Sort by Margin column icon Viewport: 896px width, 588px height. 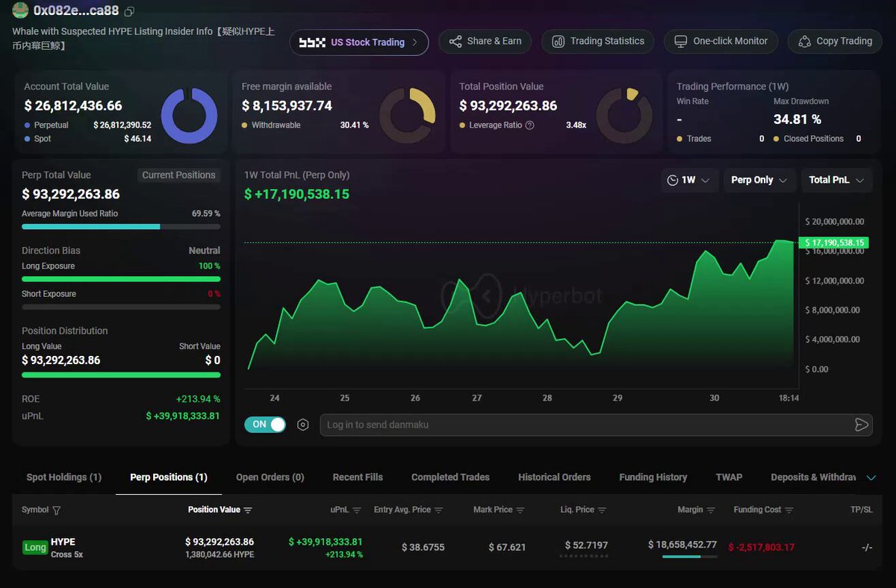[x=711, y=510]
